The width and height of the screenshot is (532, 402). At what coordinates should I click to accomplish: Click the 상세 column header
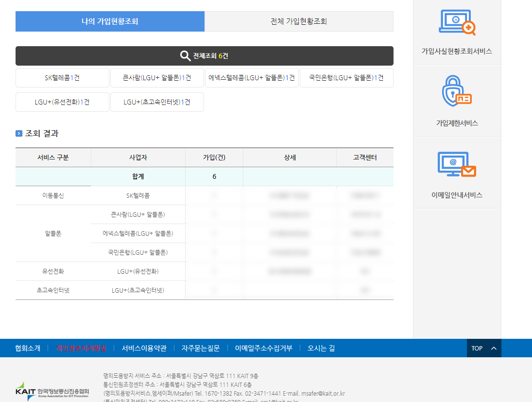290,157
